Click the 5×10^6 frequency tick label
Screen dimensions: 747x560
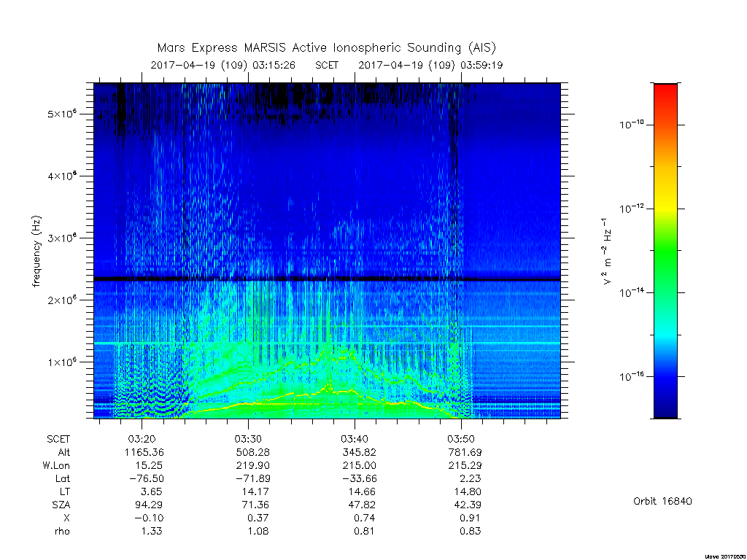coord(62,114)
